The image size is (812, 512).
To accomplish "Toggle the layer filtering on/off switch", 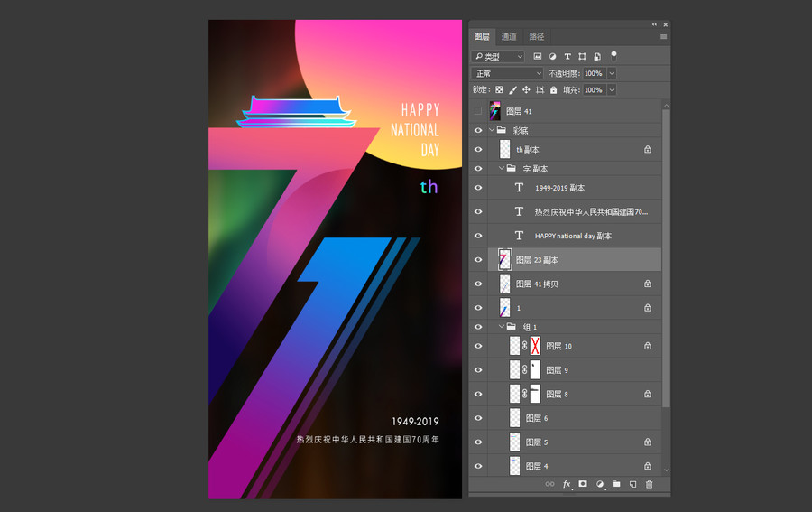I will click(x=614, y=55).
